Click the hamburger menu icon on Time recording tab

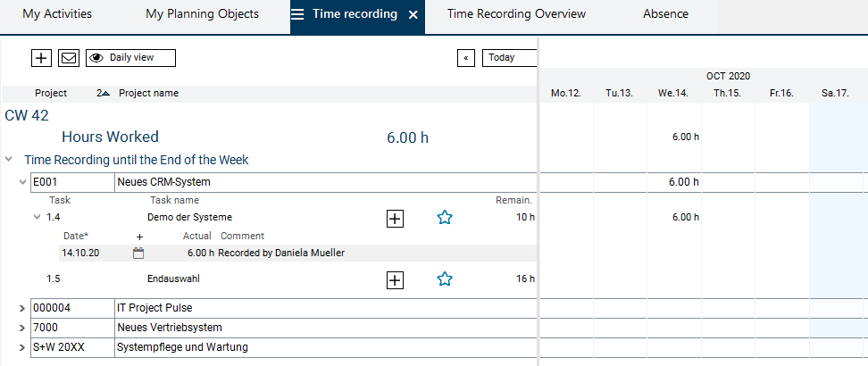pos(297,15)
